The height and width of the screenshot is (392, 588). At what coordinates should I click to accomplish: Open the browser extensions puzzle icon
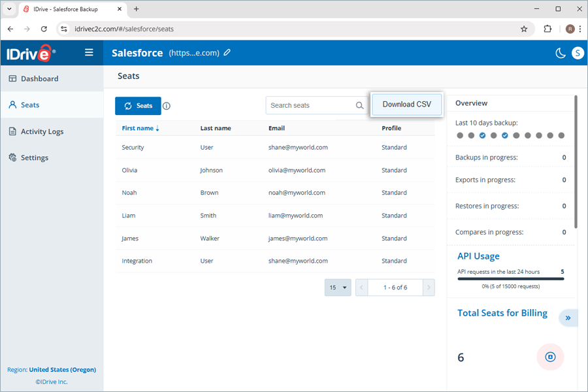tap(547, 29)
